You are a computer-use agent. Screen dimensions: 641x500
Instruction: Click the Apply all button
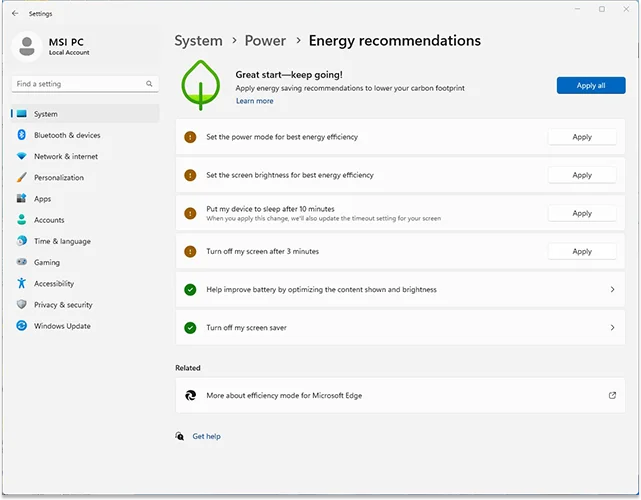(591, 85)
